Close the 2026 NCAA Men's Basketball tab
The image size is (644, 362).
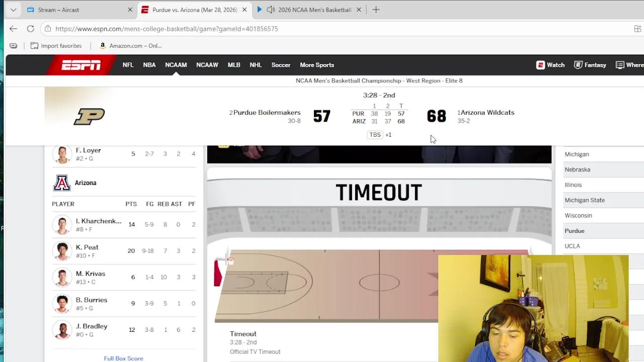pos(359,10)
